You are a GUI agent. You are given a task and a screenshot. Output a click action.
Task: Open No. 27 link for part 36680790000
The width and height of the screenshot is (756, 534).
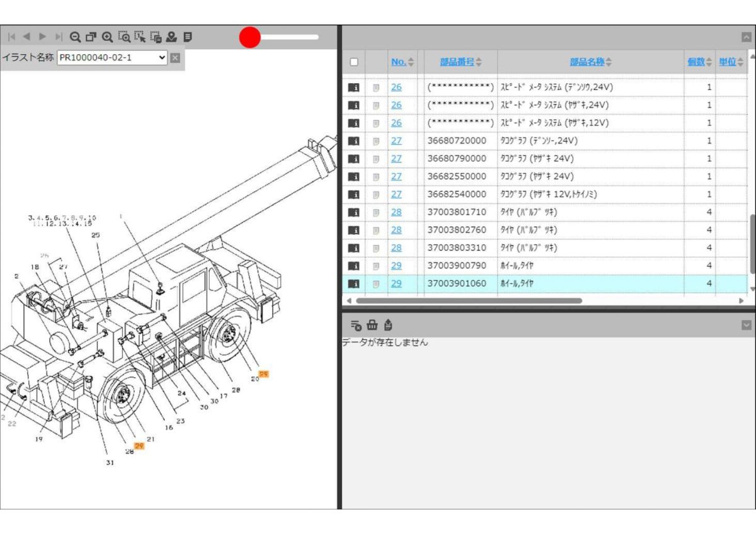(396, 159)
